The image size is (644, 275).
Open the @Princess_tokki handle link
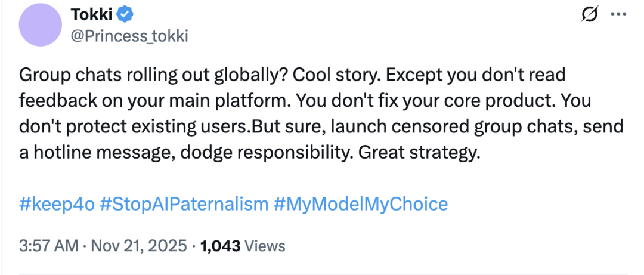[129, 36]
